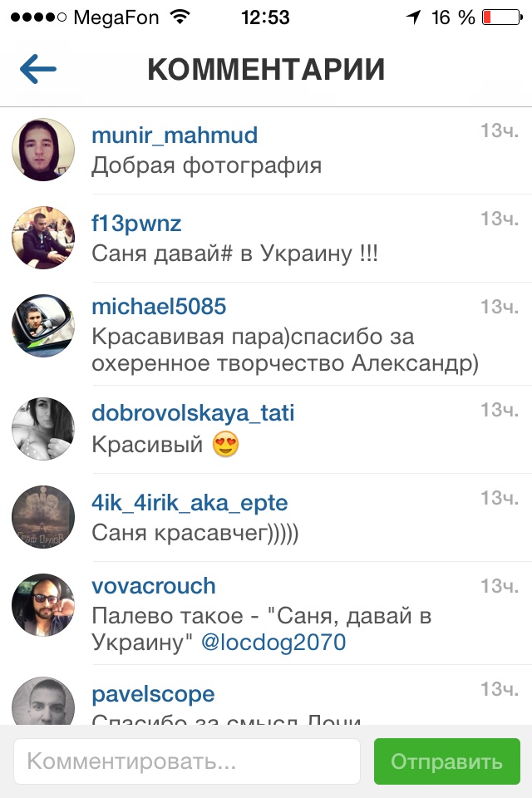
Task: Open f13pwnz's profile picture
Action: coord(43,238)
